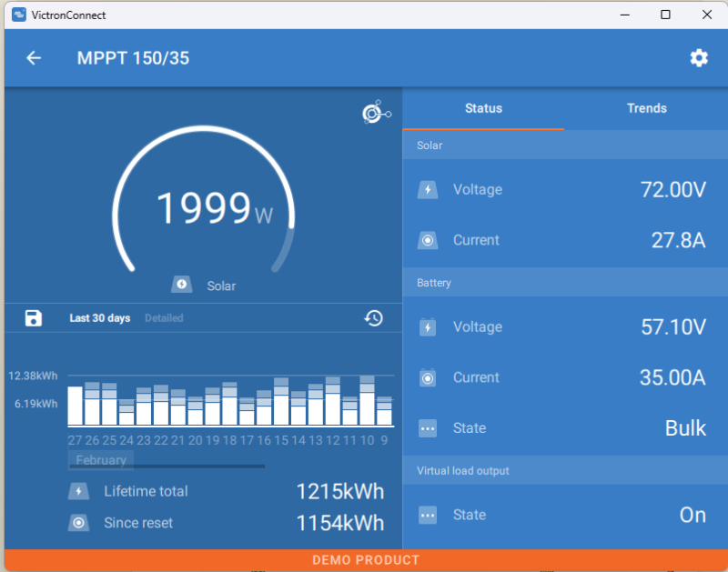Viewport: 728px width, 572px height.
Task: Select the 1215kWh lifetime total value
Action: click(340, 492)
